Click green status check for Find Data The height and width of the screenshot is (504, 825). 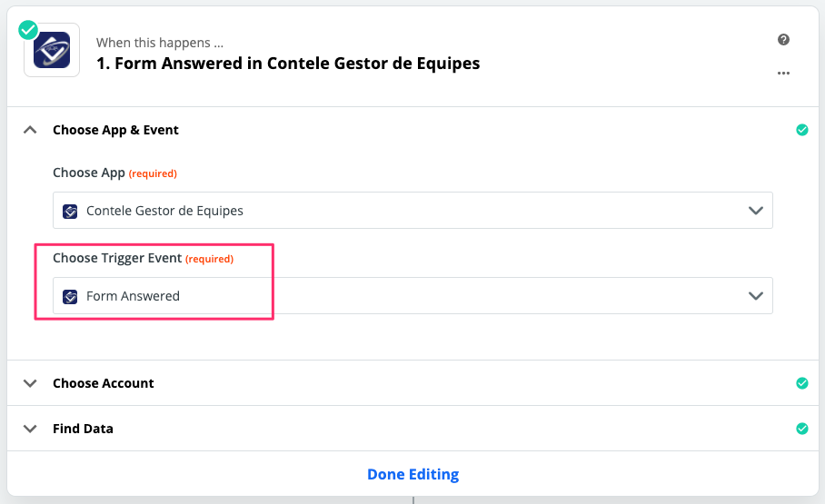802,429
